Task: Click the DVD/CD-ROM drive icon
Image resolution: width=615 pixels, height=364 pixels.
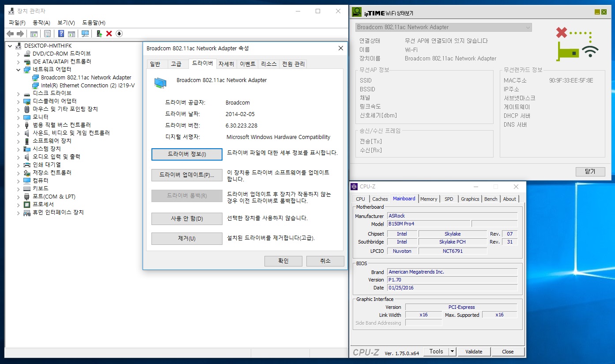Action: [27, 54]
